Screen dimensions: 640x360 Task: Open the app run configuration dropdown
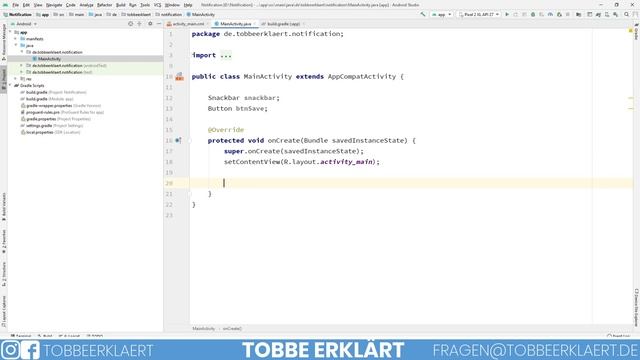point(442,14)
